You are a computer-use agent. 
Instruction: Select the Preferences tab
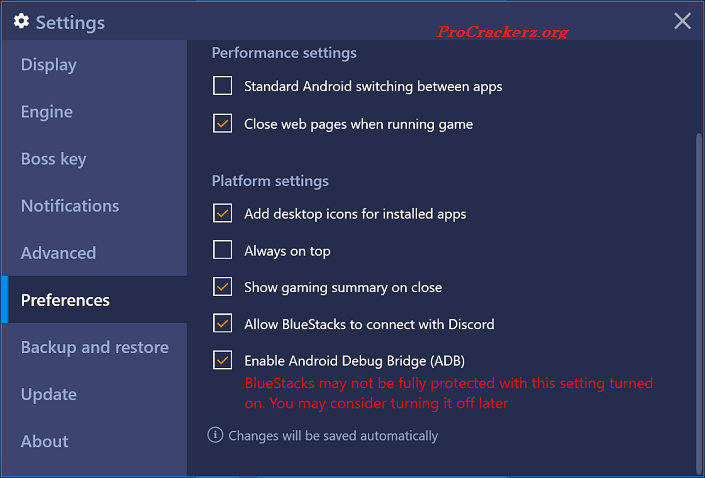click(x=66, y=300)
